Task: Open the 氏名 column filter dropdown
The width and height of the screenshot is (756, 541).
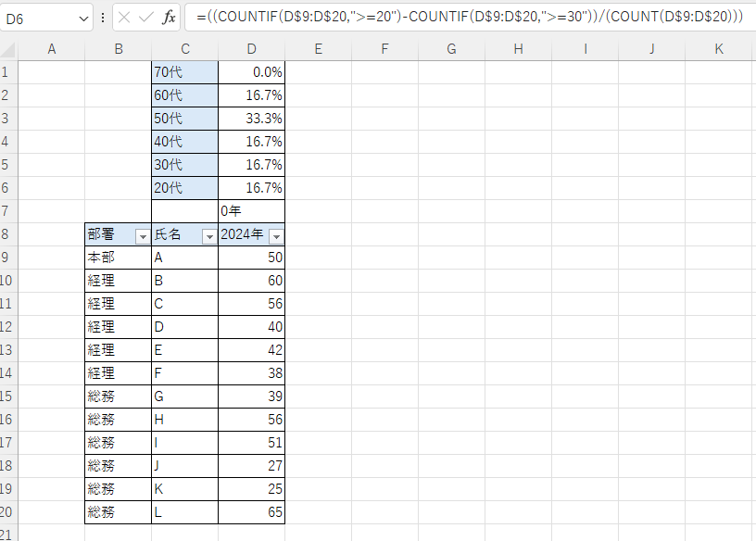Action: 208,236
